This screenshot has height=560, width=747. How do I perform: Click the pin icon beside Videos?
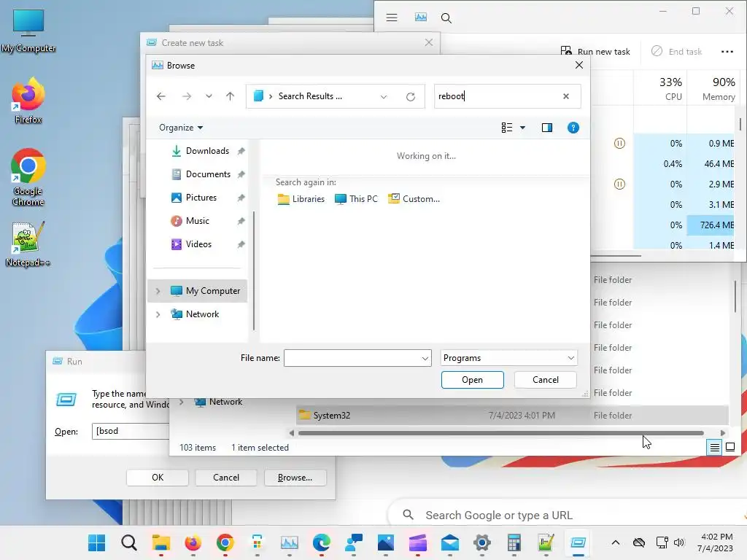(x=241, y=244)
